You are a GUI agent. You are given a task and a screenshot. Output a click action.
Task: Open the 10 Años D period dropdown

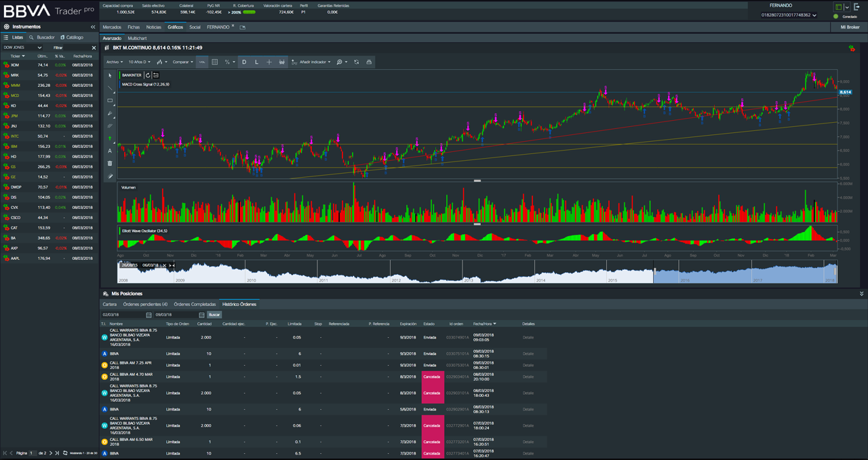[139, 62]
